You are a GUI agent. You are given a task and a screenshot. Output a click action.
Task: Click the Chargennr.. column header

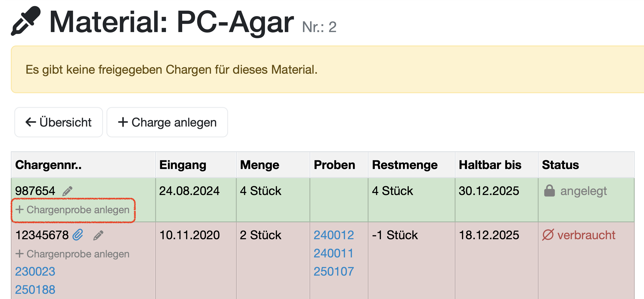48,165
